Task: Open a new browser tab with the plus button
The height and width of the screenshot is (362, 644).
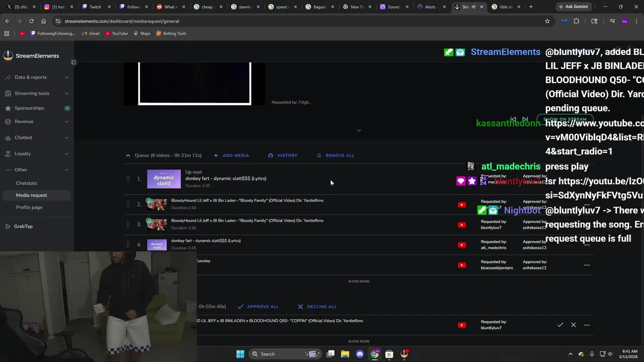Action: click(x=530, y=7)
